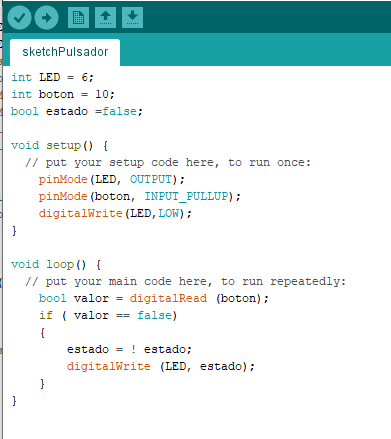Click the 'void loop() {' line
The width and height of the screenshot is (391, 439).
coord(56,265)
